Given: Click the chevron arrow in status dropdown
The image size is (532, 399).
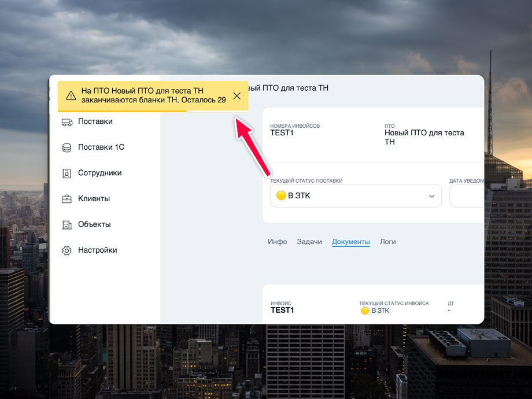Looking at the screenshot, I should 431,196.
